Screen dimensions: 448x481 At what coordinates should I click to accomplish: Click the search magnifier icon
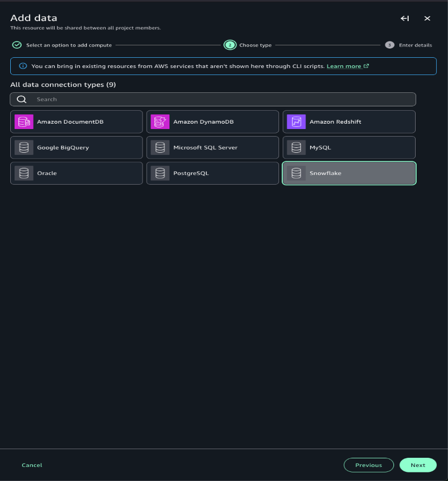(x=22, y=99)
